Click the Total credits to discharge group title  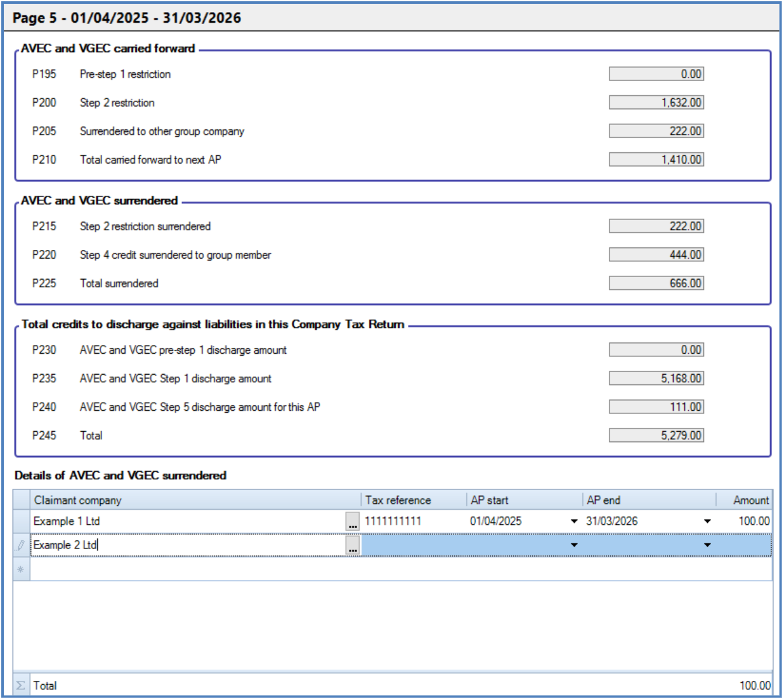pyautogui.click(x=213, y=324)
